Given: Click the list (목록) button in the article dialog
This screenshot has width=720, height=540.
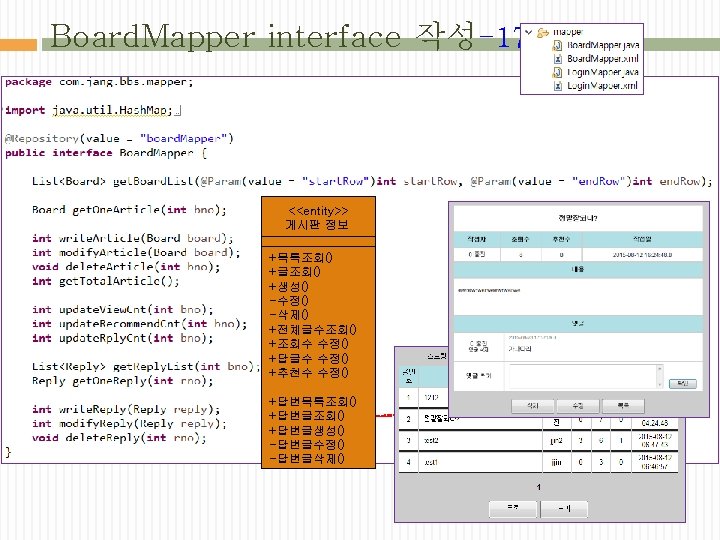Looking at the screenshot, I should tap(623, 406).
